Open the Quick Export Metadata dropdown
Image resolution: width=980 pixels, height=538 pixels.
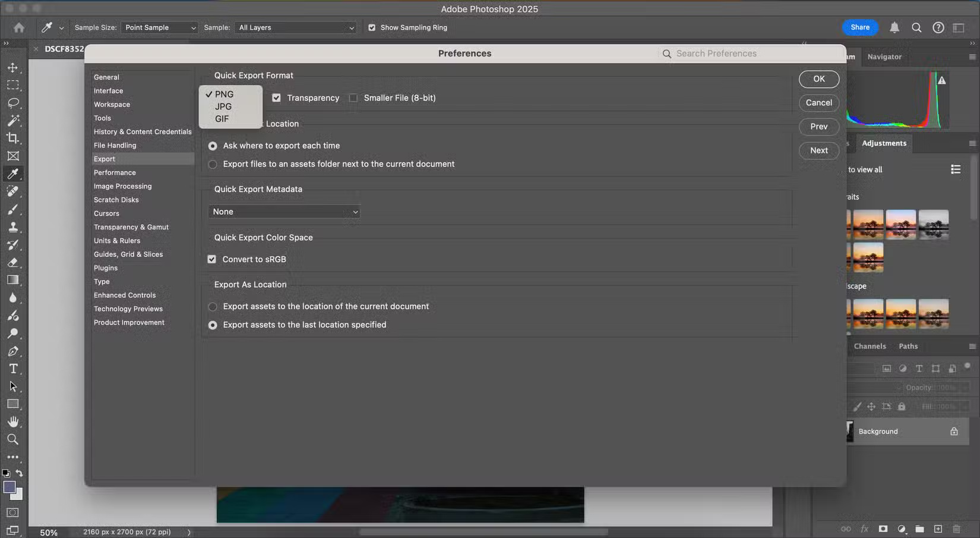pos(284,211)
